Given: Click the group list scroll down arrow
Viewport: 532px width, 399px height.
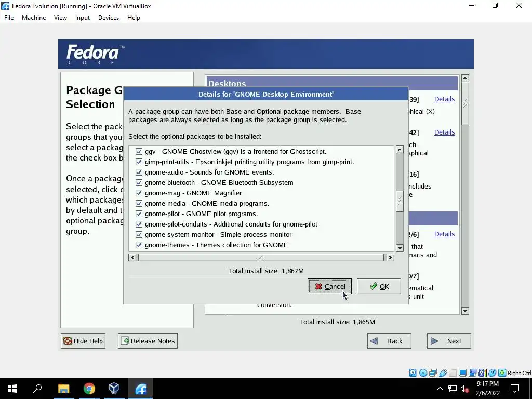Looking at the screenshot, I should point(465,311).
